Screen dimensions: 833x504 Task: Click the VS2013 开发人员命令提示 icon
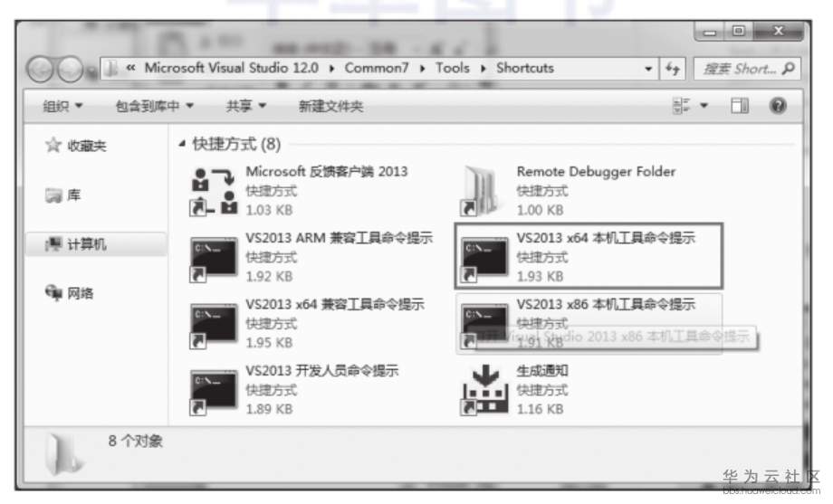(x=214, y=393)
